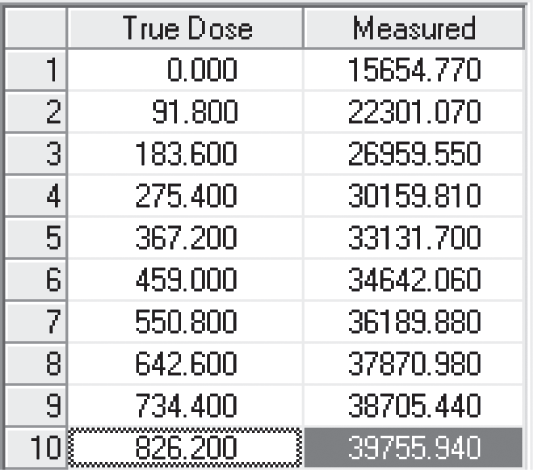Select row header 10
The image size is (533, 470).
click(36, 447)
